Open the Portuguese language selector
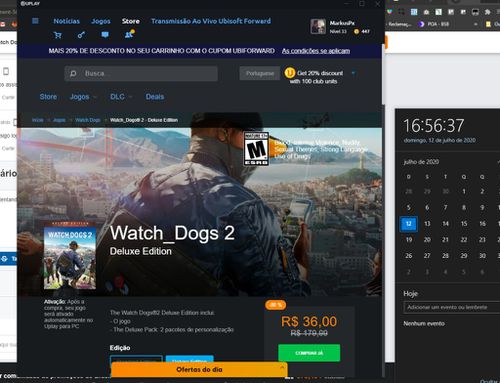500x383 pixels. click(x=260, y=73)
